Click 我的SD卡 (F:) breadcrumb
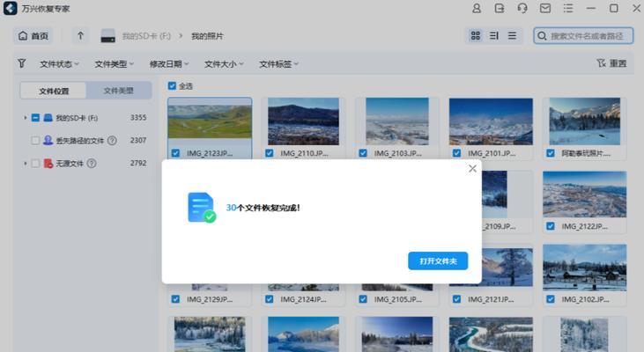Image resolution: width=644 pixels, height=352 pixels. (x=146, y=36)
